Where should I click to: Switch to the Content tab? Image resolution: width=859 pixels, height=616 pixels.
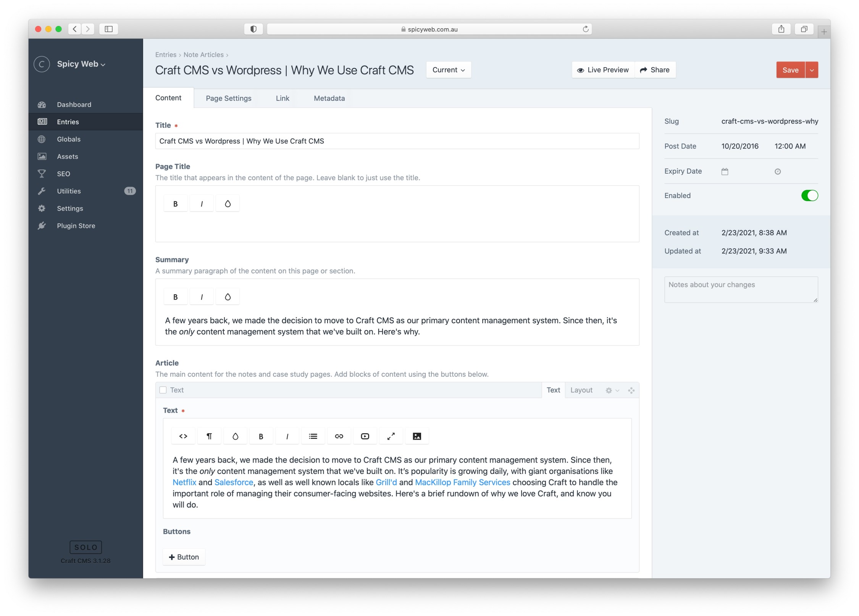pos(168,98)
